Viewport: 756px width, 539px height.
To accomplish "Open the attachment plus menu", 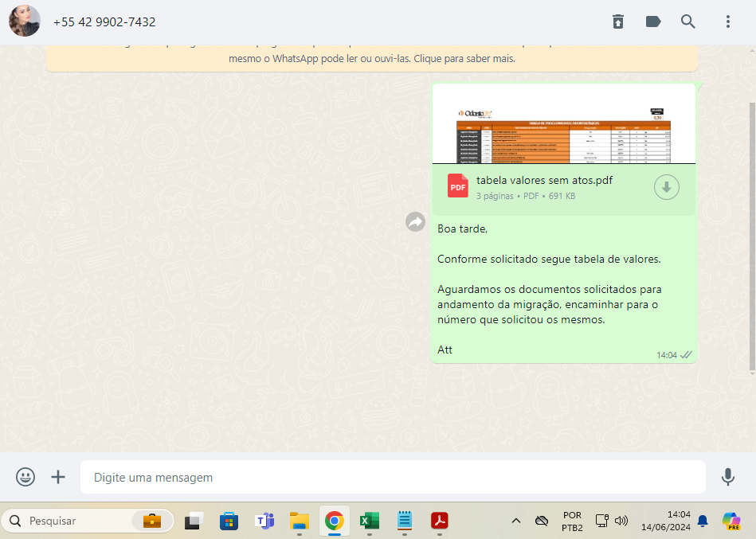I will [x=58, y=477].
